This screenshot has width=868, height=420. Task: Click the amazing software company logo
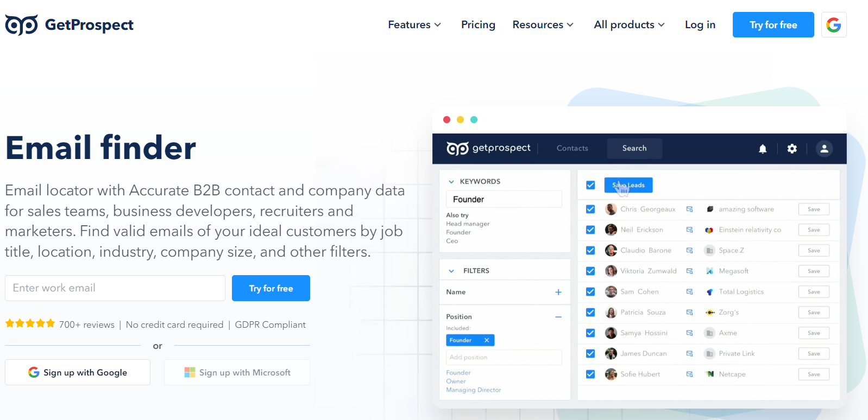point(709,209)
